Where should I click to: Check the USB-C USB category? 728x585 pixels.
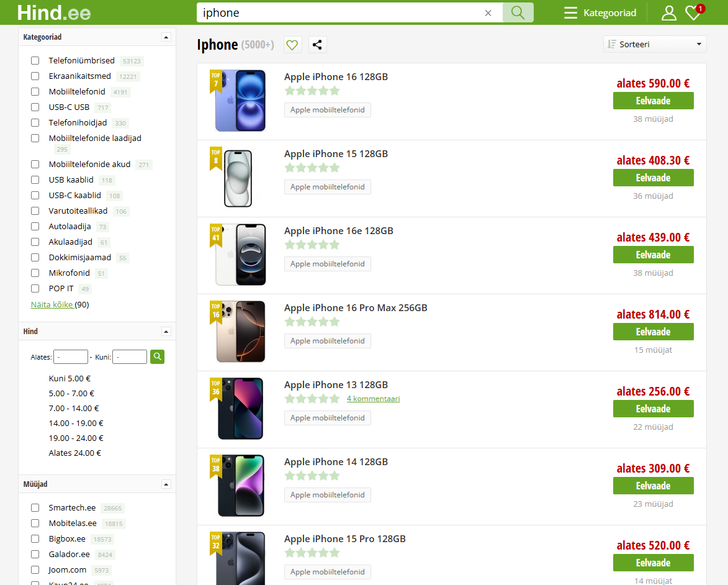click(35, 107)
